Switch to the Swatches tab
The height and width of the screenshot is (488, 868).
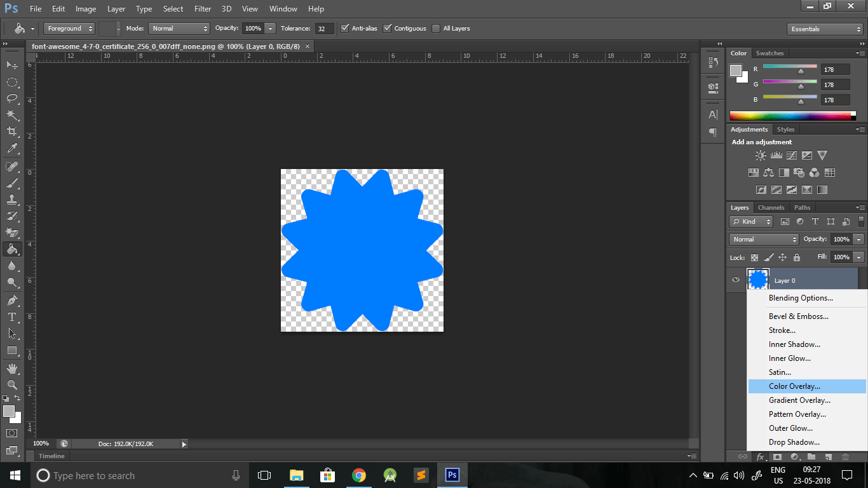coord(770,53)
